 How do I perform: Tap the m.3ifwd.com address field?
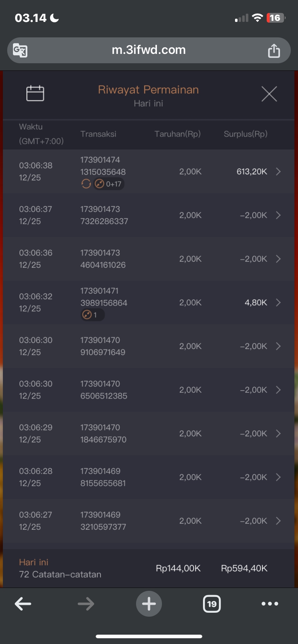149,50
